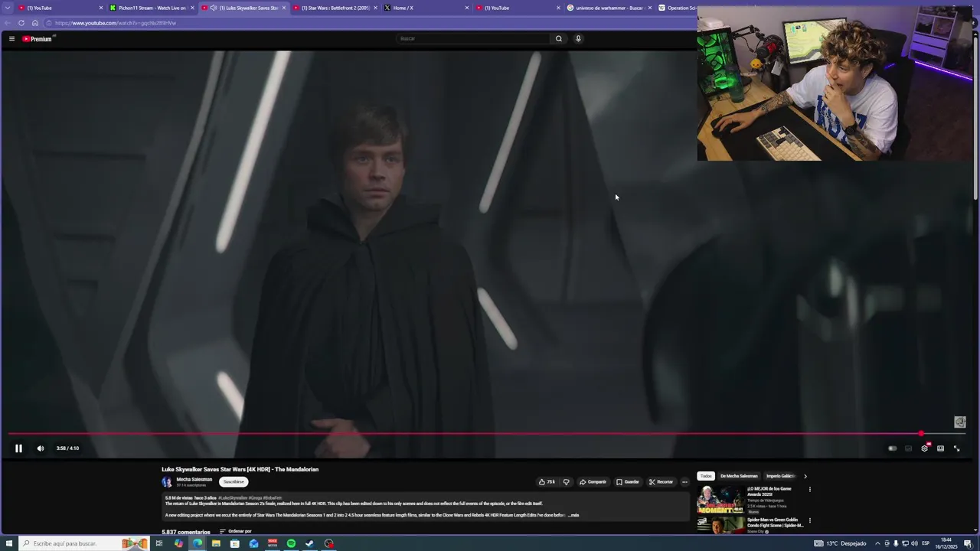Open Microsoft Edge from taskbar
This screenshot has height=551, width=980.
(198, 543)
